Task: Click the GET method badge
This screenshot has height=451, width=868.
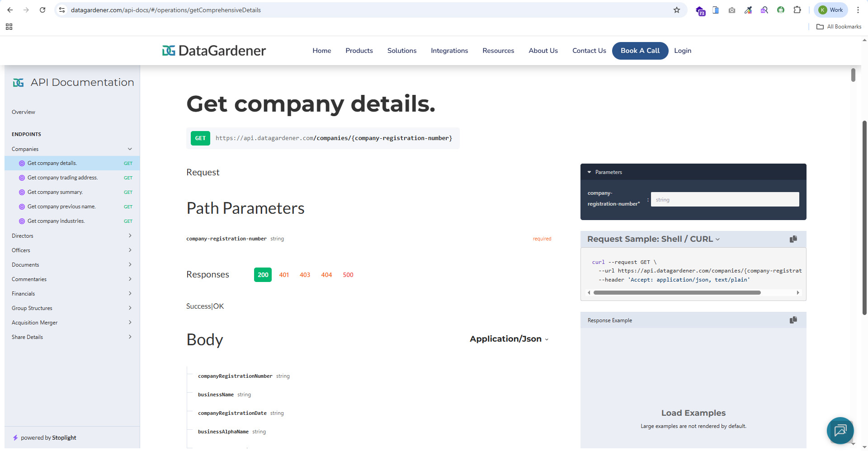Action: point(200,138)
